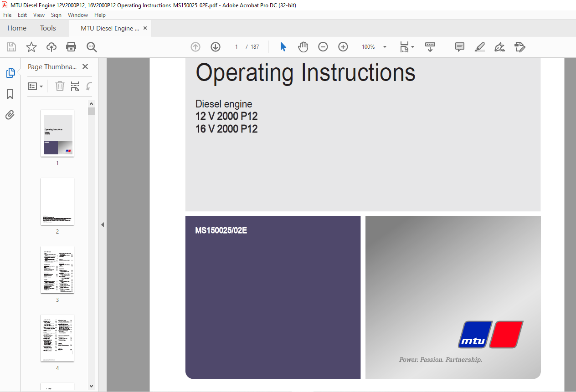Close the Page Thumbnails pane

(85, 66)
